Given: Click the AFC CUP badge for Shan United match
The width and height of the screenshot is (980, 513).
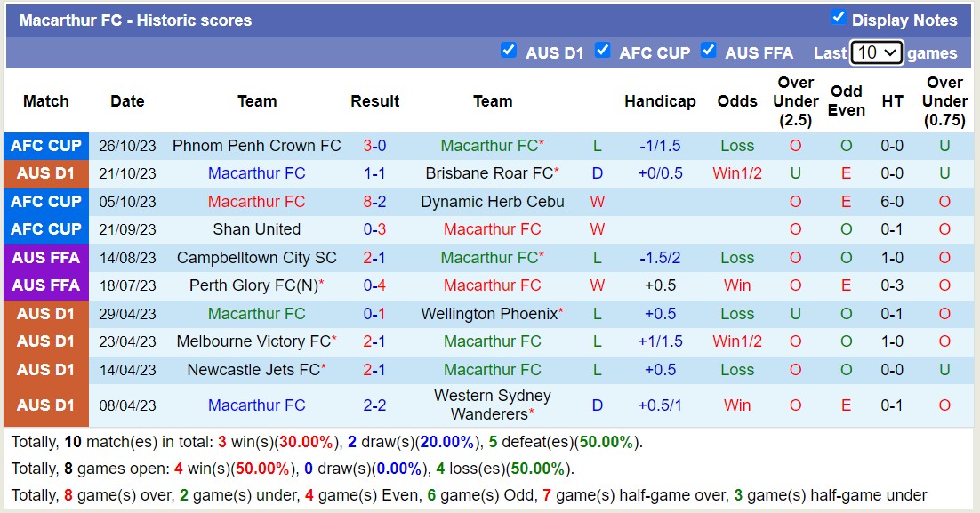Looking at the screenshot, I should point(45,229).
